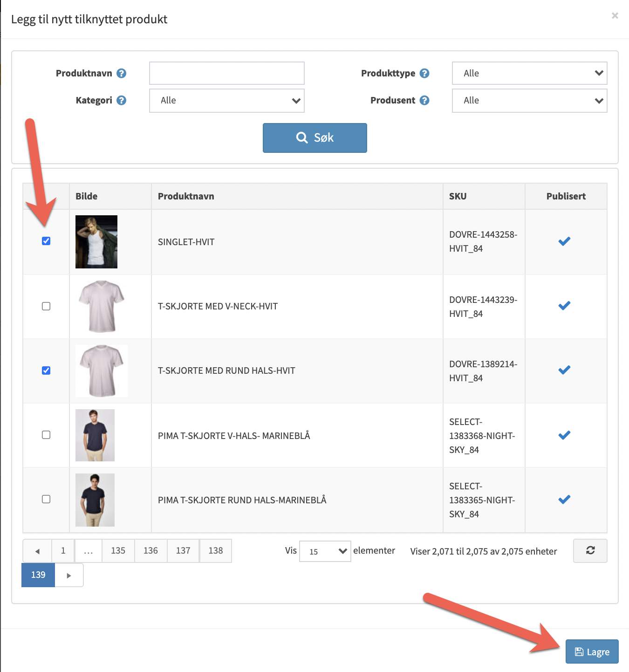Click the help icon next to Produsent
The height and width of the screenshot is (672, 629).
point(424,100)
